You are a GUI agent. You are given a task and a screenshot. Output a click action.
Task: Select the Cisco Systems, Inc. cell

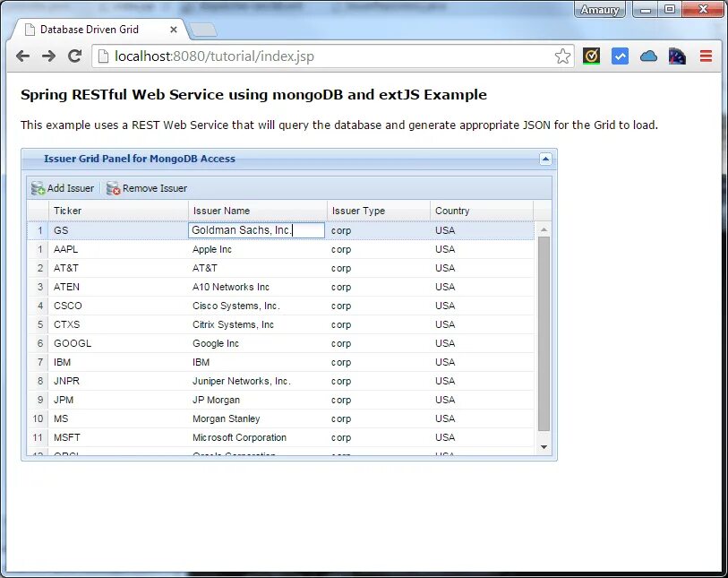[x=258, y=306]
